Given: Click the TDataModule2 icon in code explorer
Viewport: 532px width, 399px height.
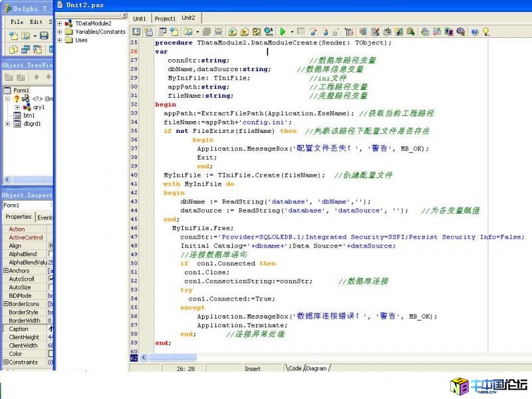Looking at the screenshot, I should tap(68, 23).
